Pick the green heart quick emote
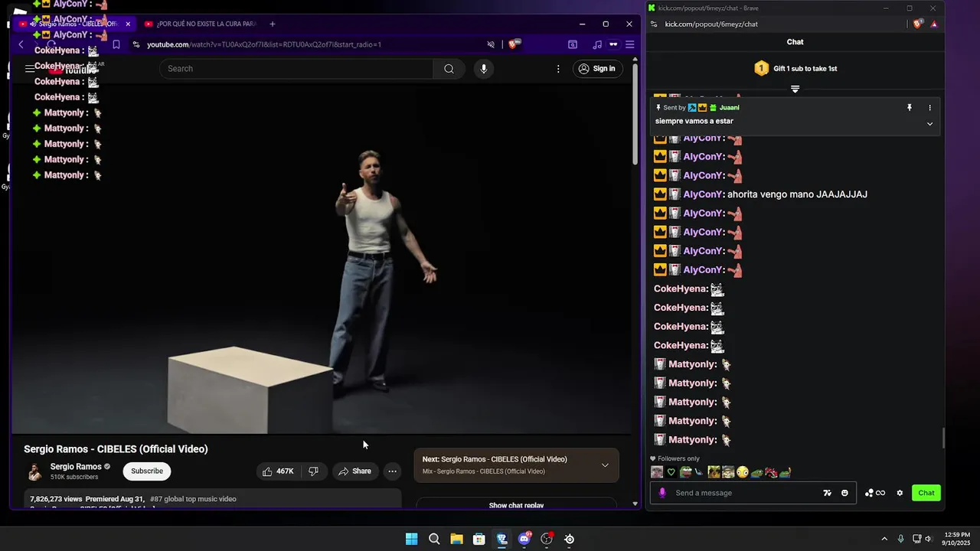Image resolution: width=980 pixels, height=551 pixels. coord(671,473)
